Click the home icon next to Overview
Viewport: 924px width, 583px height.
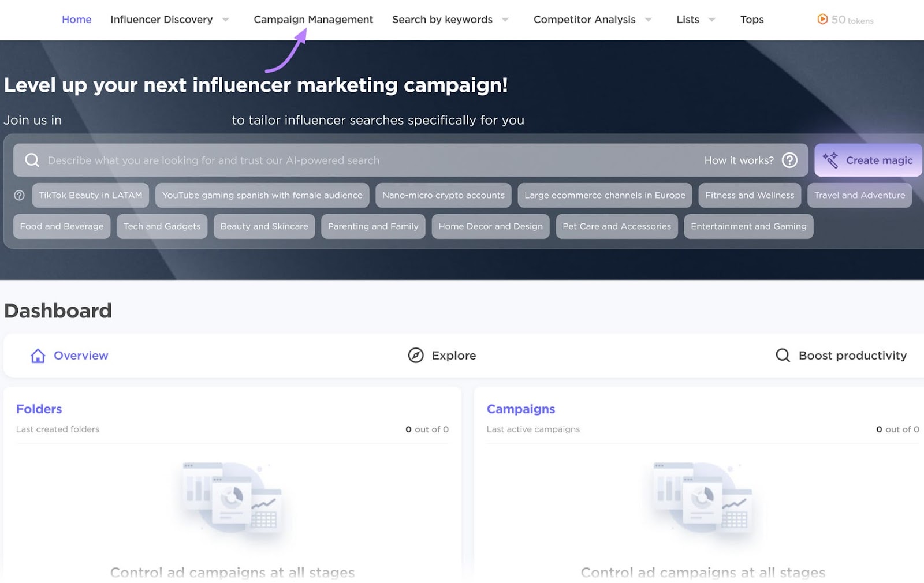tap(37, 356)
